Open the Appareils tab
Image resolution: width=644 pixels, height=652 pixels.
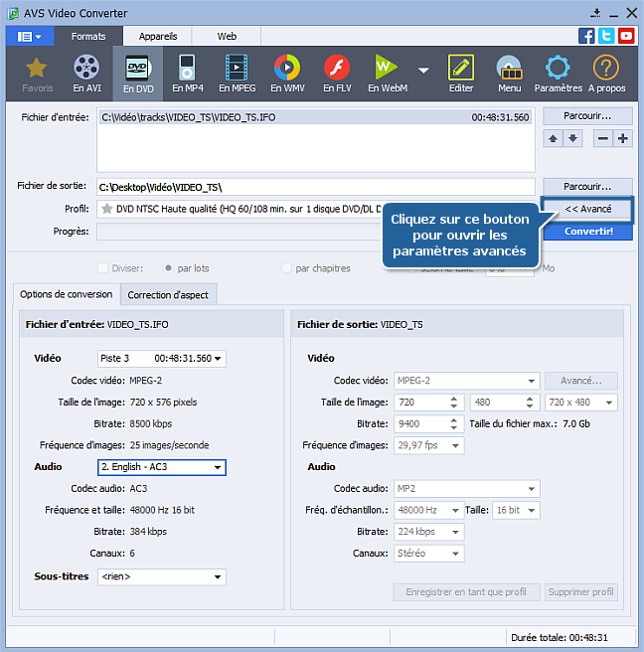coord(158,36)
